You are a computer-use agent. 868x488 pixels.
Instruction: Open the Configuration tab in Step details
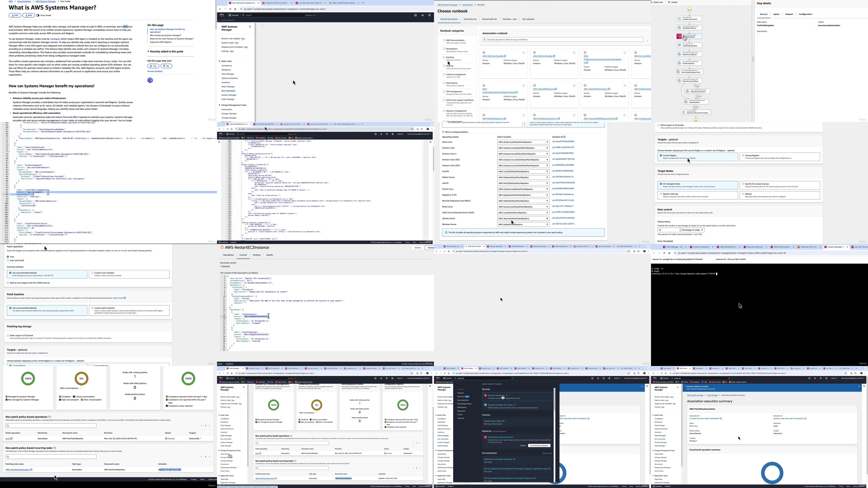[x=806, y=14]
